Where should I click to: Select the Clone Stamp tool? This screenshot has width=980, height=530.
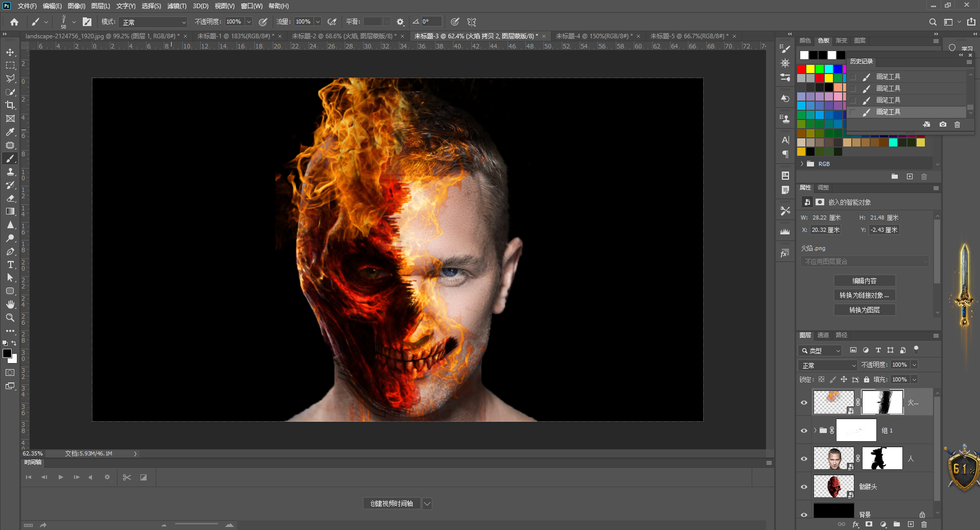point(10,172)
